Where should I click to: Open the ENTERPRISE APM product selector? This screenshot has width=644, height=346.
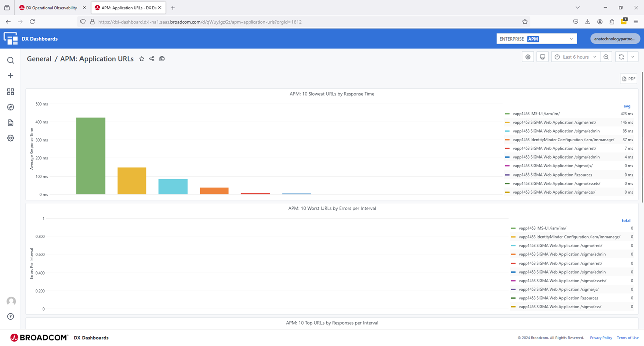535,39
